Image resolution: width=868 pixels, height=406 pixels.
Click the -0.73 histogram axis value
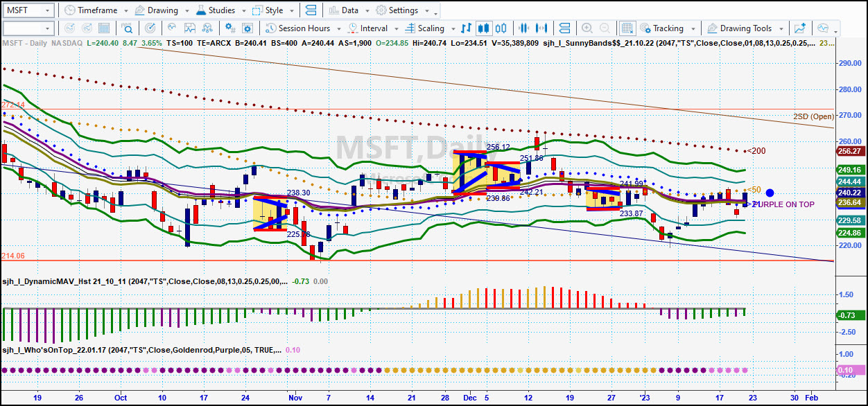(x=849, y=315)
